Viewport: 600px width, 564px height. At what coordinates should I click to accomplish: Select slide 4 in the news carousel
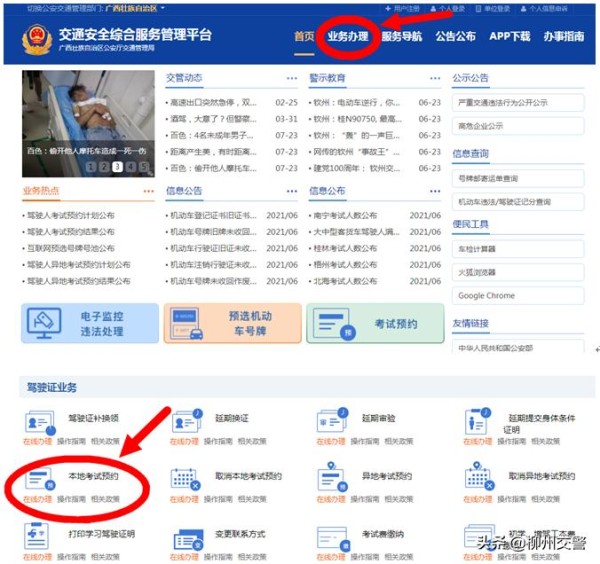[x=131, y=166]
